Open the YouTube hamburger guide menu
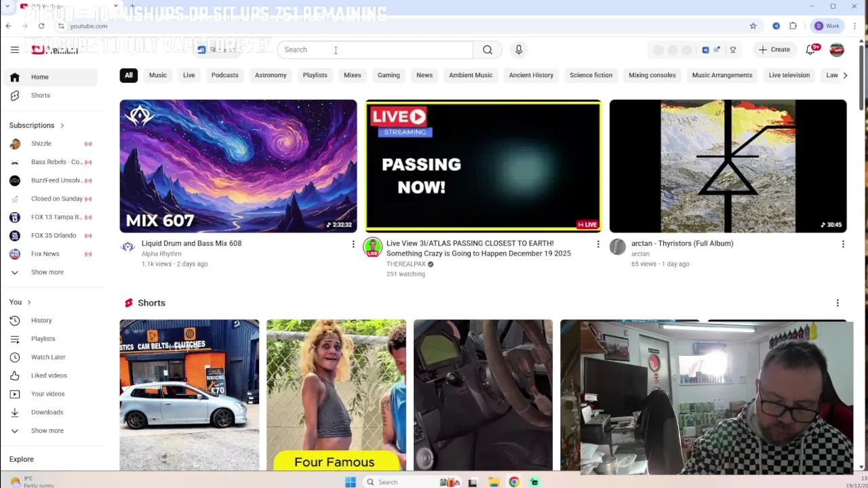Viewport: 868px width, 488px height. pyautogui.click(x=14, y=49)
